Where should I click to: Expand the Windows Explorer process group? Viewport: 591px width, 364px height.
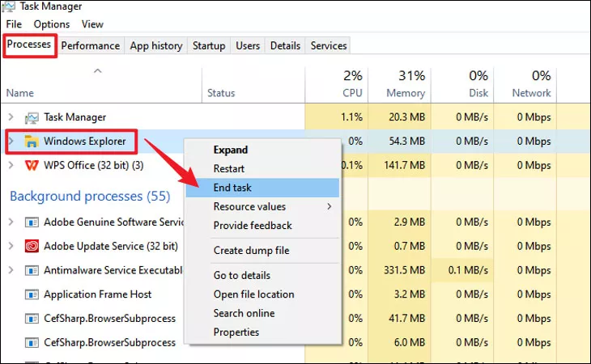tap(11, 142)
